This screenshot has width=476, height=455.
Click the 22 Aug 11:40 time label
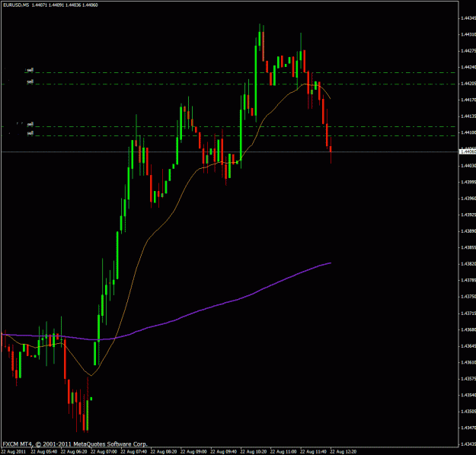[314, 452]
